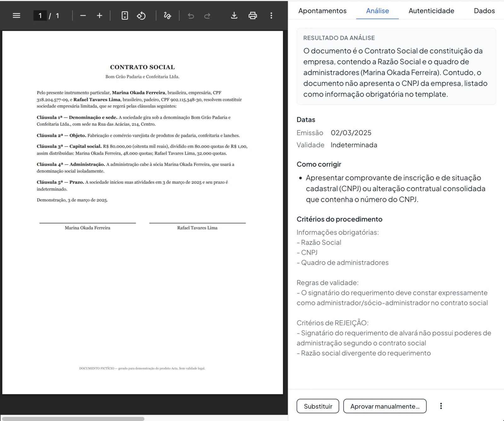Click the page number input field
This screenshot has height=421, width=504.
(x=40, y=15)
